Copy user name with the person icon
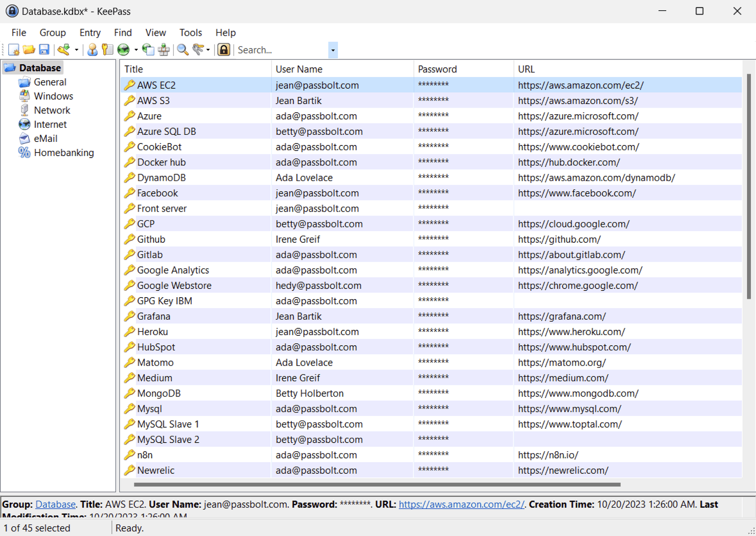This screenshot has width=756, height=536. tap(93, 50)
